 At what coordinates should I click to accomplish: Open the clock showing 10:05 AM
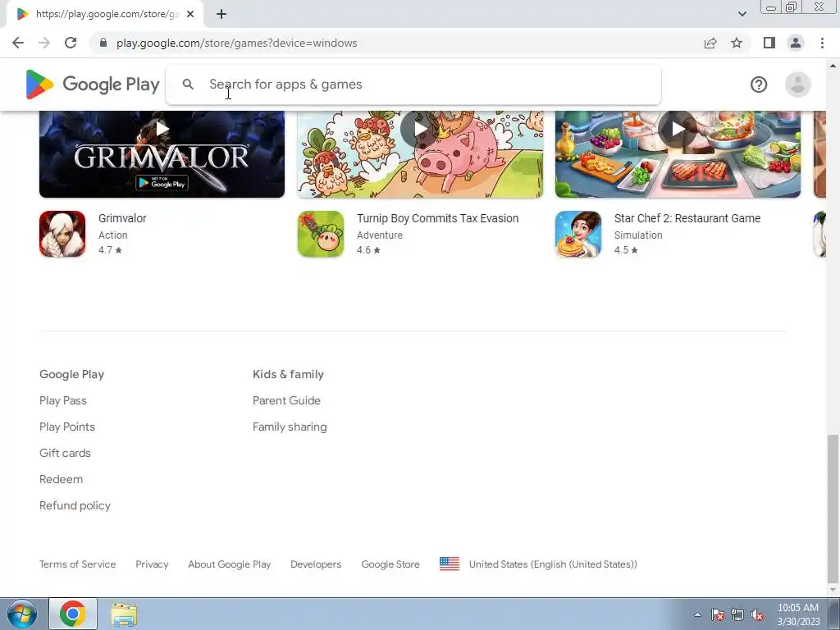click(797, 608)
